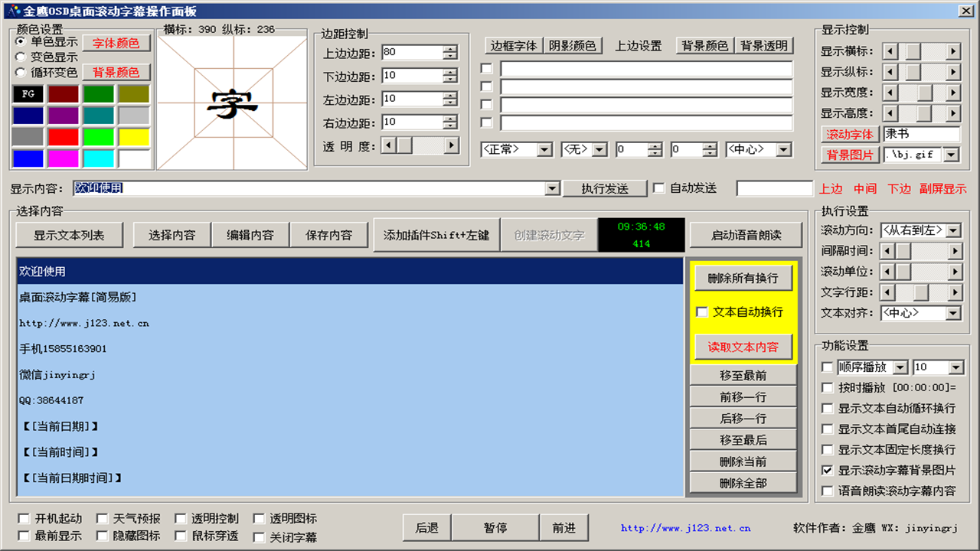Select the 循环变色 radio option

click(x=21, y=73)
